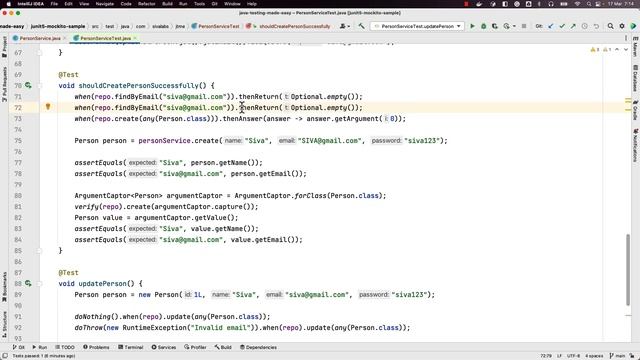
Task: Run test gutter icon on line 70
Action: coord(28,85)
